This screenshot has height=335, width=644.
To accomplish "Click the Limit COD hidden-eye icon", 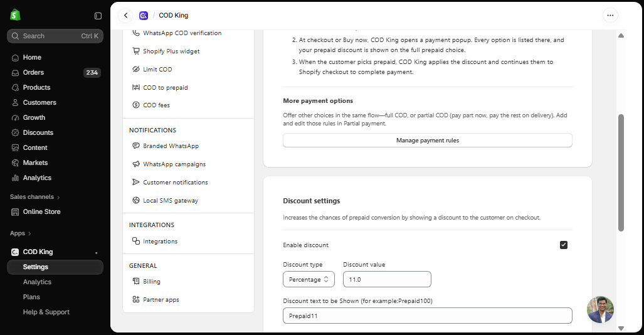I will [136, 69].
